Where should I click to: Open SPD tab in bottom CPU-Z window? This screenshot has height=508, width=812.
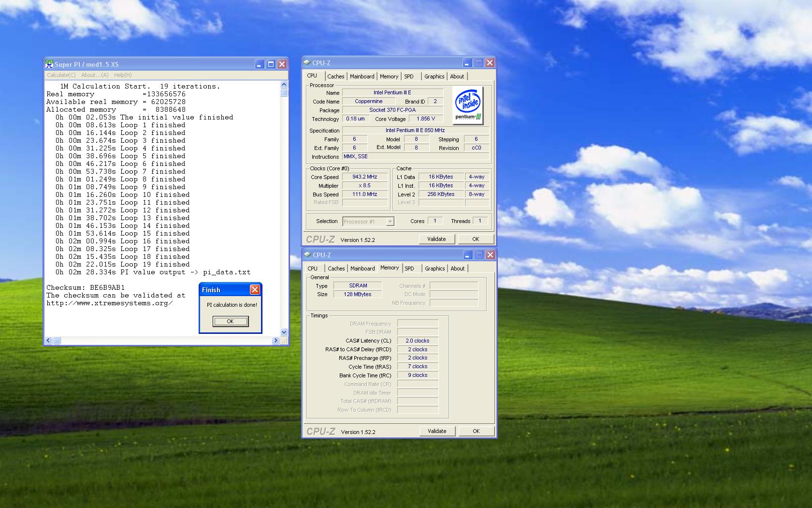tap(409, 269)
